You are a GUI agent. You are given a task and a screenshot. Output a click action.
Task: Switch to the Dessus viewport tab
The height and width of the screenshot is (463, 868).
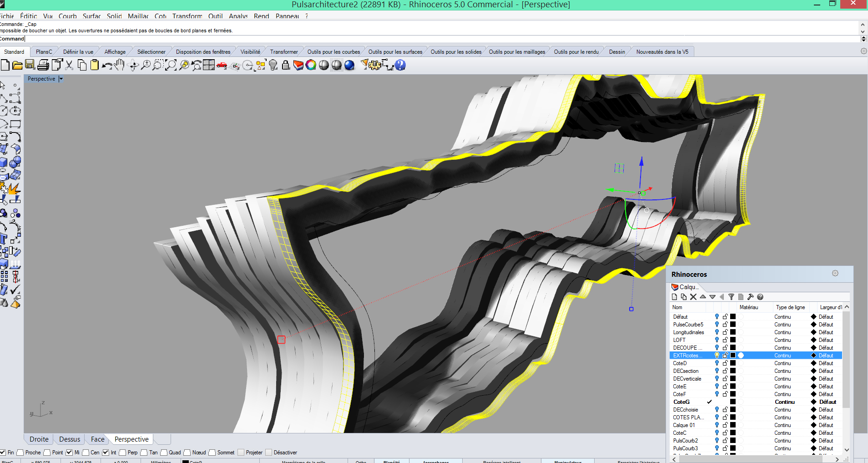pyautogui.click(x=70, y=439)
